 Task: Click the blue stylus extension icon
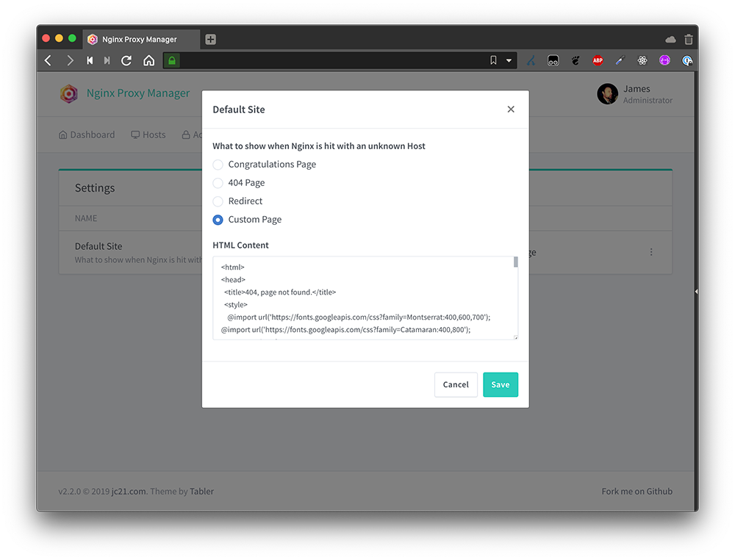pos(620,60)
